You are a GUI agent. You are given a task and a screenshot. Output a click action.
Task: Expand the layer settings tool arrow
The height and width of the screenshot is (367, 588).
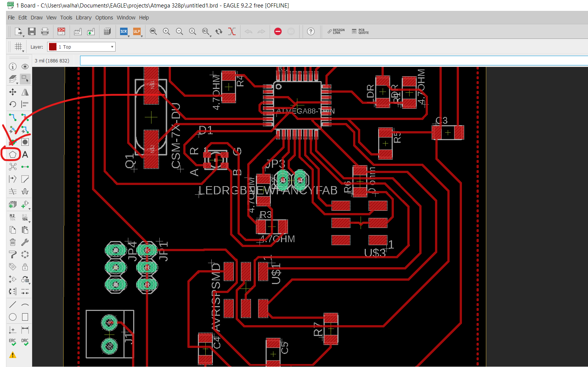tap(17, 83)
